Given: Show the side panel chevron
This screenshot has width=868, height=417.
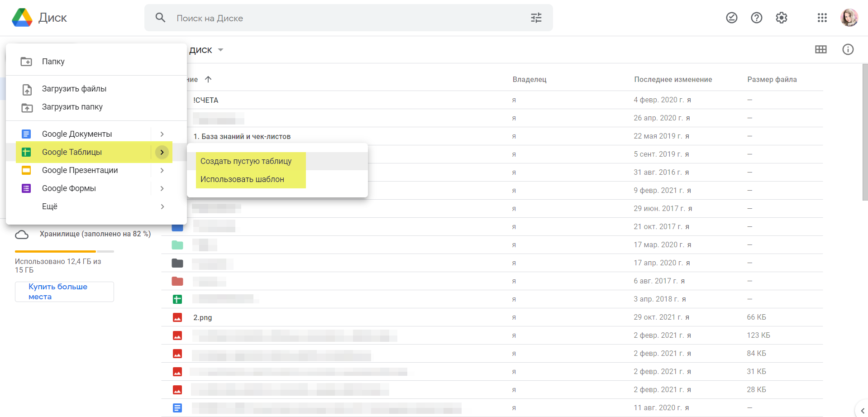Looking at the screenshot, I should coord(862,411).
